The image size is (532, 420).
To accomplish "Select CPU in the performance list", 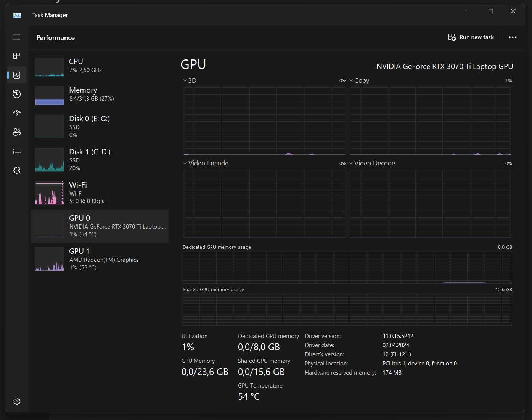I will 100,66.
